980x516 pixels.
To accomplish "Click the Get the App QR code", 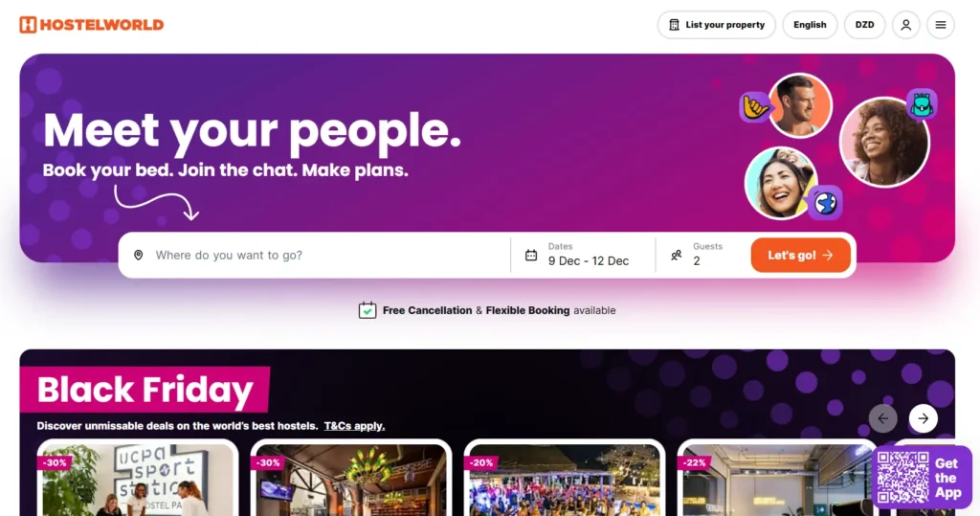I will click(902, 478).
